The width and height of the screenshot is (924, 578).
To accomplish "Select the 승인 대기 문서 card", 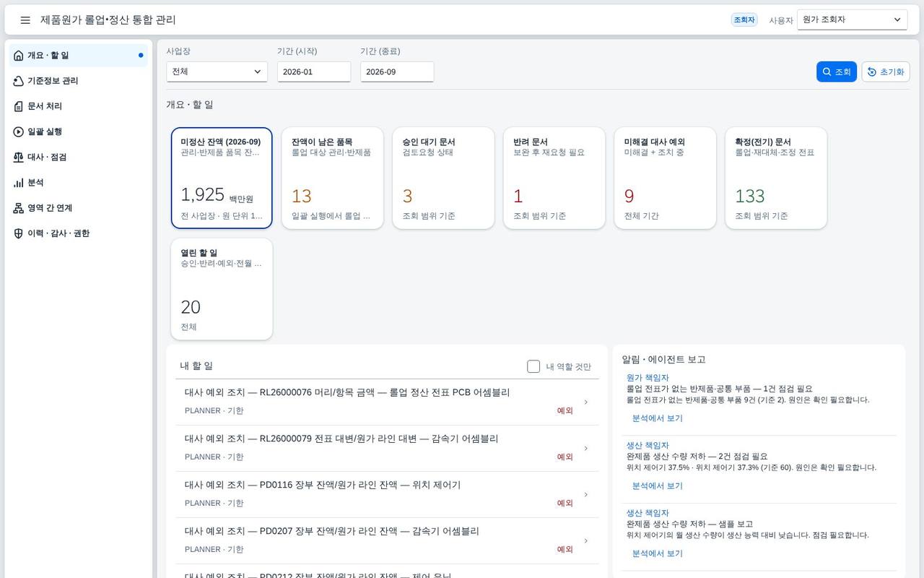I will point(443,178).
